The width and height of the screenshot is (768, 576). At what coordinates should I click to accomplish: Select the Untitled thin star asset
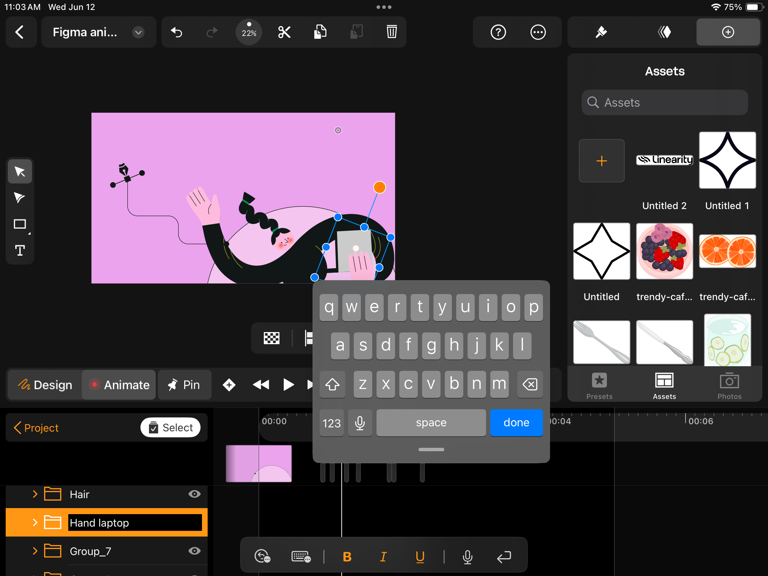point(601,251)
